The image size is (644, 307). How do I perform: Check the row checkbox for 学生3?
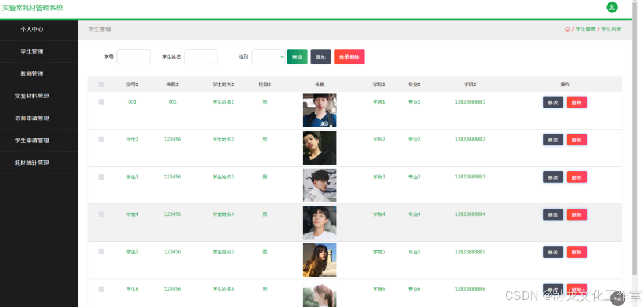coord(101,177)
